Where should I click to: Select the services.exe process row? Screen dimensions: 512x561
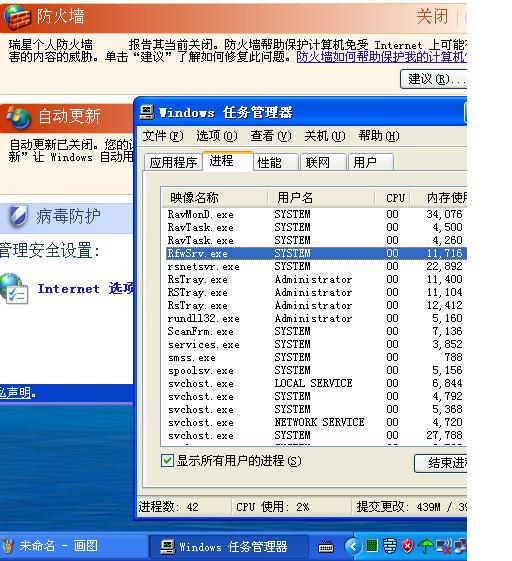click(315, 344)
